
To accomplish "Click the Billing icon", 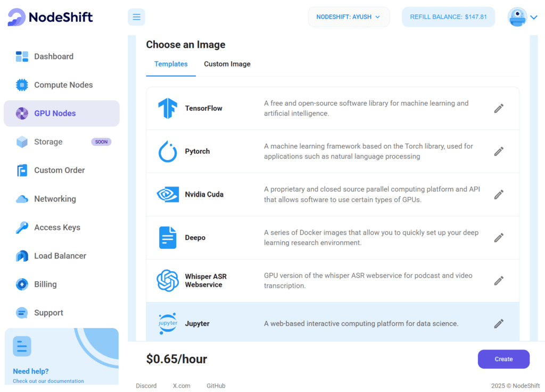I will tap(22, 285).
